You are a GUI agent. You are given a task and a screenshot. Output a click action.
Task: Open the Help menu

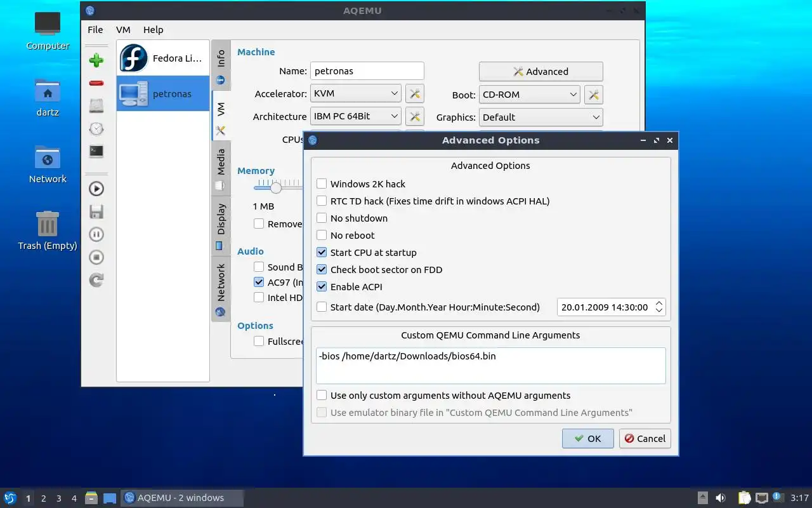coord(153,29)
